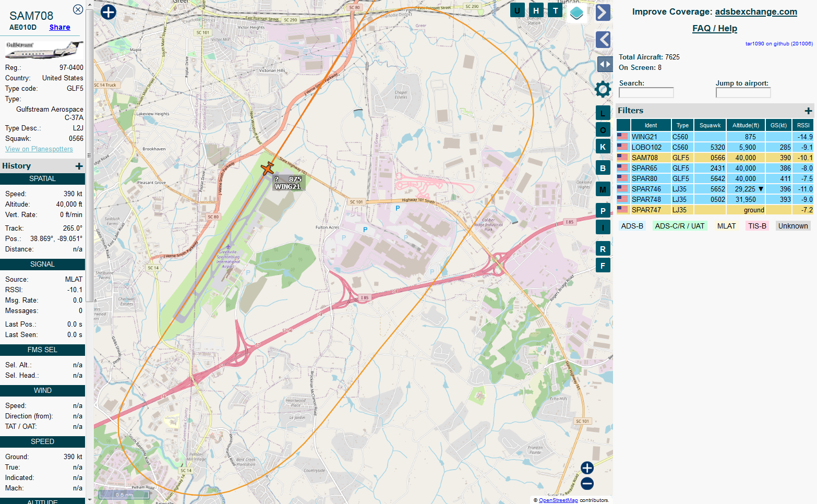The width and height of the screenshot is (817, 504).
Task: Select SPAR748 row in aircraft table
Action: (715, 199)
